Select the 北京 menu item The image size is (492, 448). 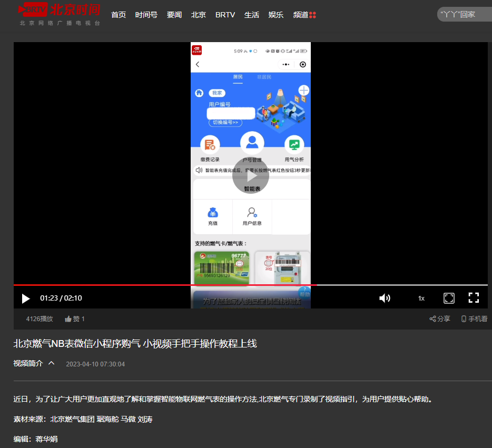(198, 15)
